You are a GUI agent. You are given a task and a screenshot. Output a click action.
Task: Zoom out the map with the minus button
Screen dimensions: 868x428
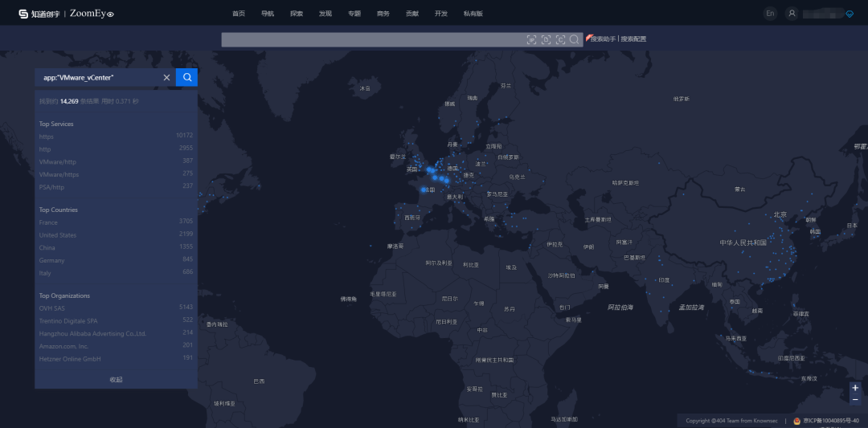pos(855,399)
